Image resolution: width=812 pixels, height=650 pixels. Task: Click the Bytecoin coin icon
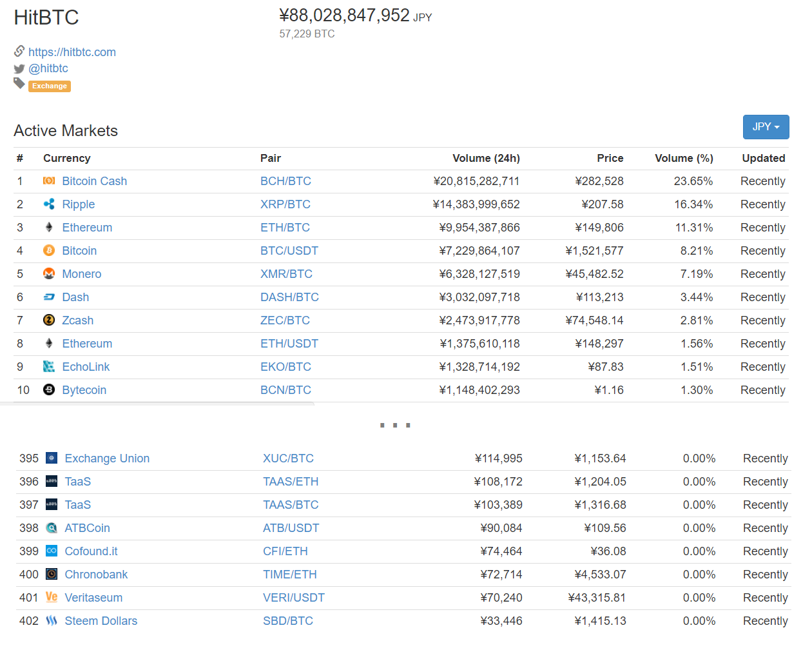[x=49, y=390]
